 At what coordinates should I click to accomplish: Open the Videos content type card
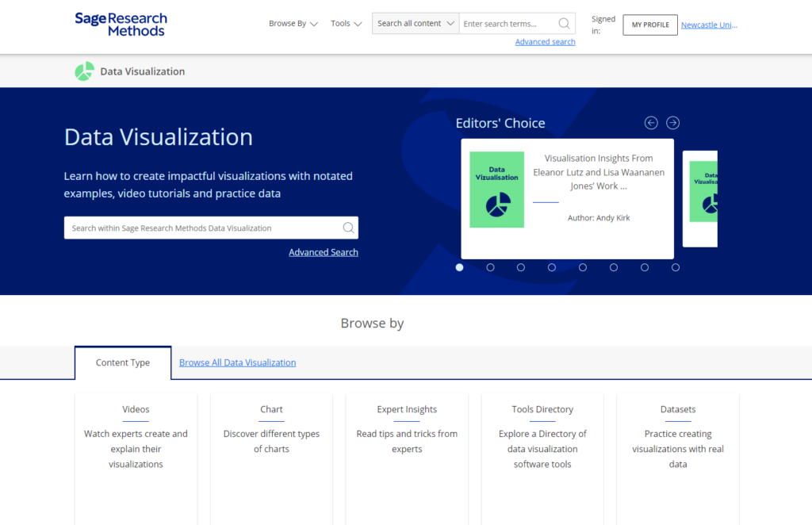point(136,436)
